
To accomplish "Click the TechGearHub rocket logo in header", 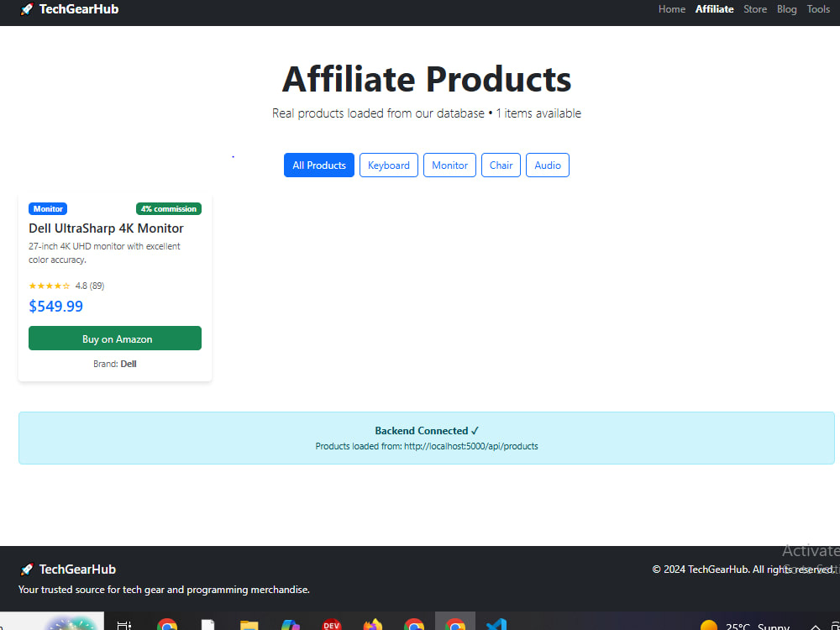I will (x=27, y=9).
